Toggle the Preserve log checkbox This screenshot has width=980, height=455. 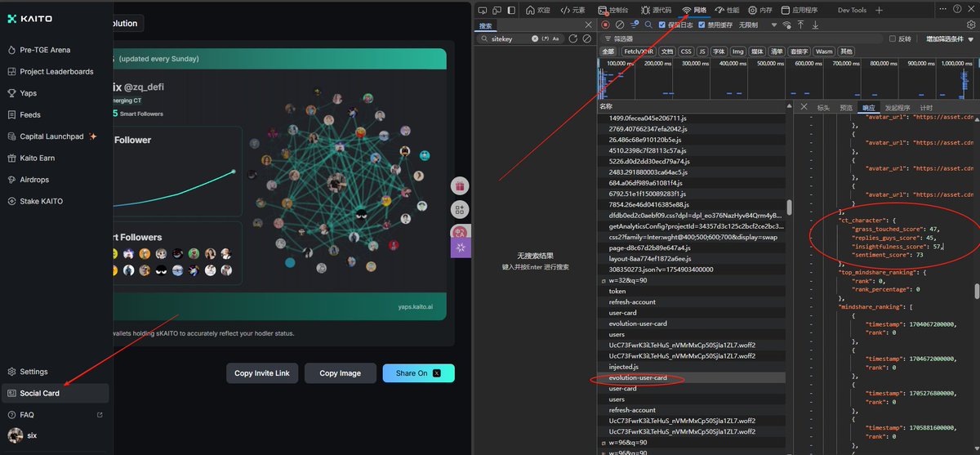tap(662, 25)
